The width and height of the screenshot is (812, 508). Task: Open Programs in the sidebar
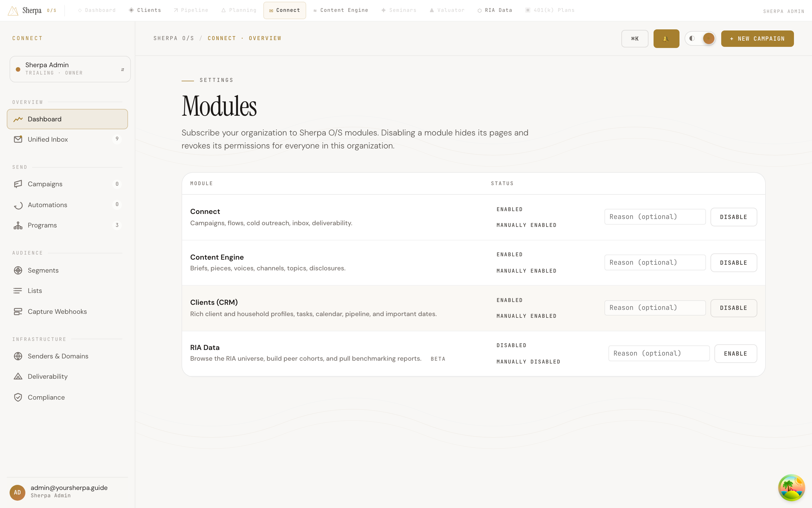(67, 225)
